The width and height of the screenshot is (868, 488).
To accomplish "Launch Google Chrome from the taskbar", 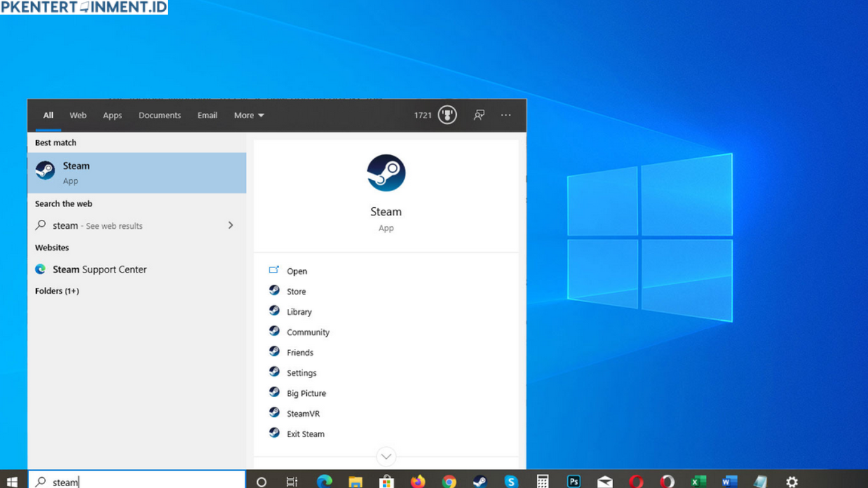I will click(449, 482).
